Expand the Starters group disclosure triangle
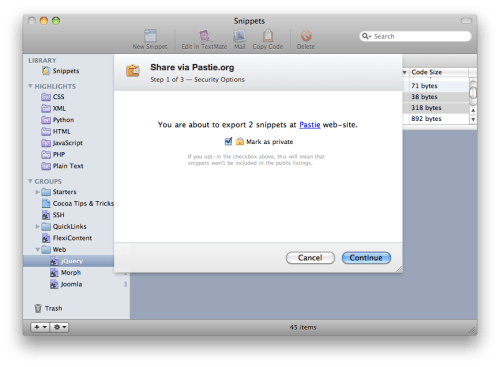 (37, 192)
